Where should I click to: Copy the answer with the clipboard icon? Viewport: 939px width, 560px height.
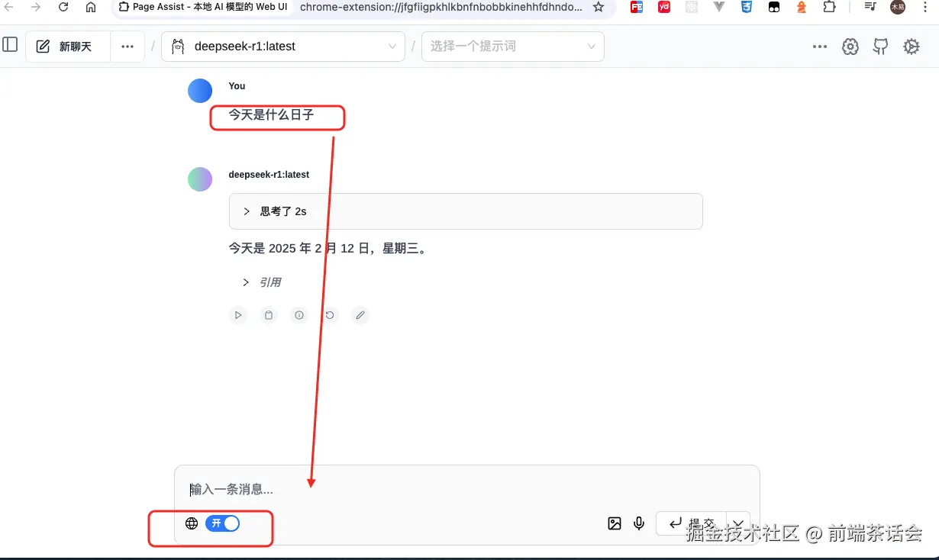point(269,314)
